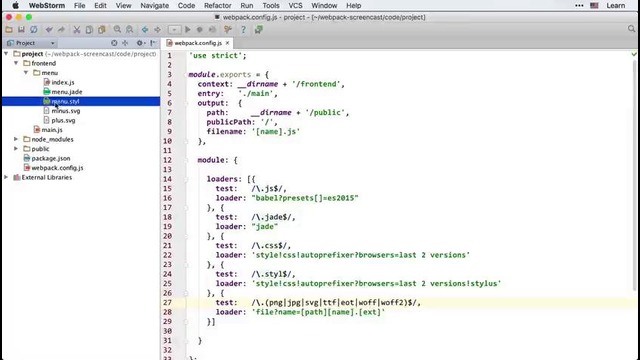This screenshot has height=360, width=640.
Task: Collapse the menu folder
Action: 26,73
